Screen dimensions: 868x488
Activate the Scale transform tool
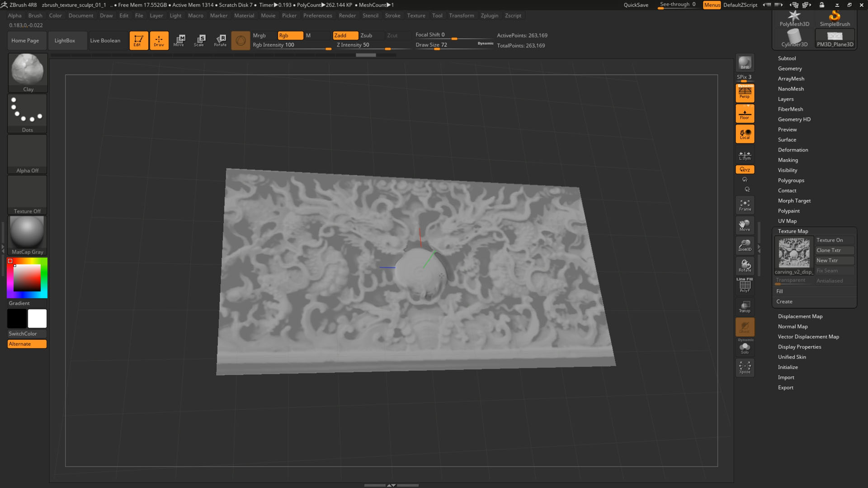click(x=199, y=40)
